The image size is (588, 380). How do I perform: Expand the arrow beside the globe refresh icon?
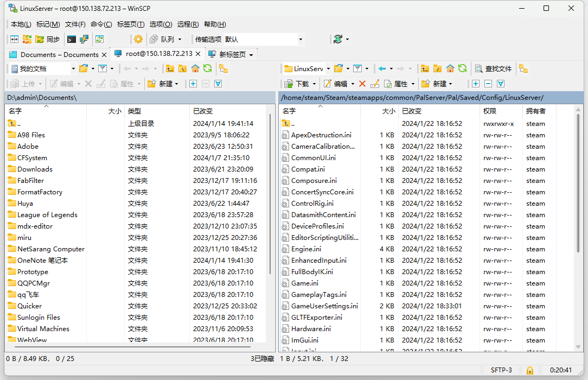[x=347, y=40]
